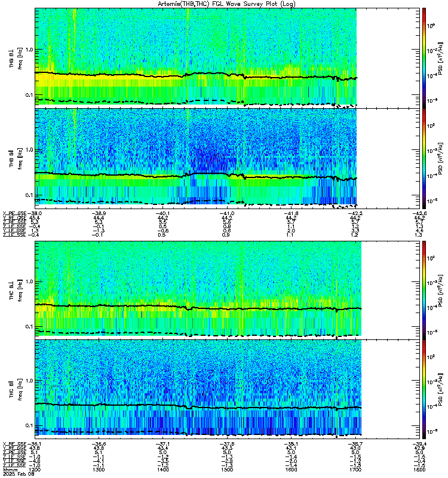This screenshot has height=478, width=448.
Task: Click the '1.0' frequency tick of THB B∥ panel
Action: coord(29,150)
